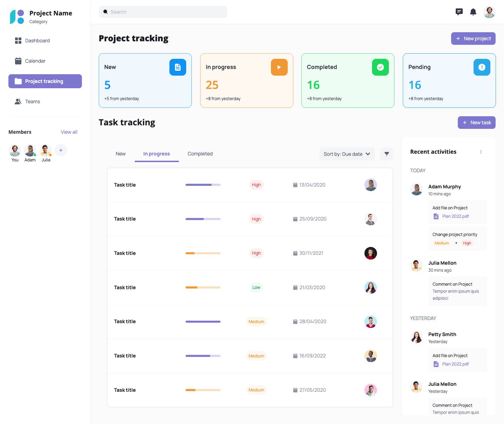Click the add member plus icon

point(61,150)
